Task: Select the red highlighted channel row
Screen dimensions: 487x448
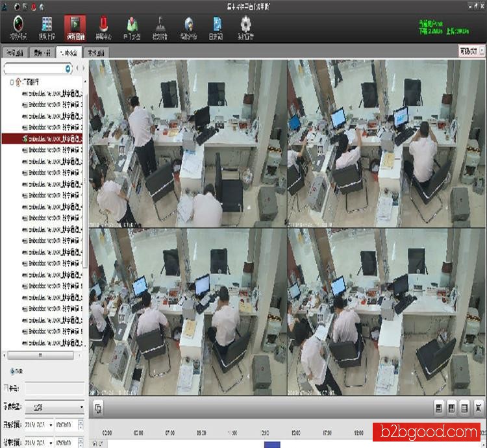Action: click(x=42, y=139)
